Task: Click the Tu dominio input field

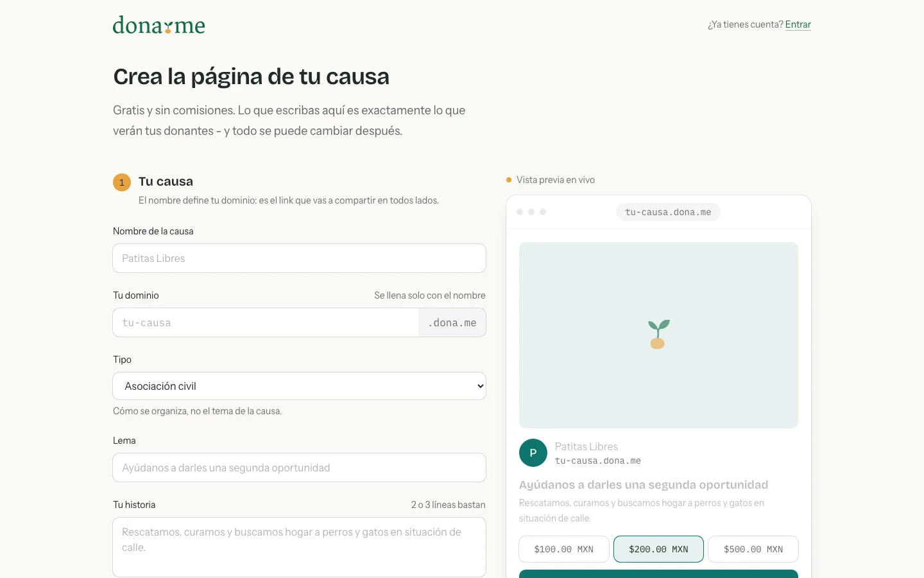Action: click(x=266, y=322)
